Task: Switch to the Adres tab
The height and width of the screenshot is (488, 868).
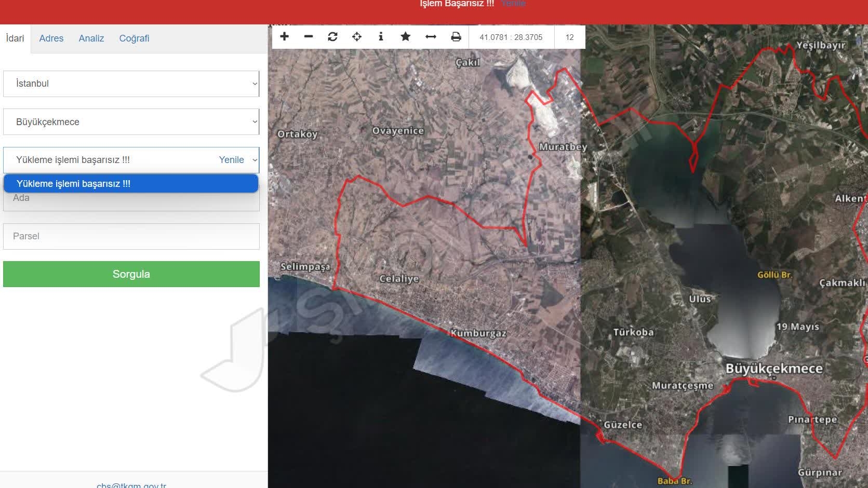Action: (x=51, y=38)
